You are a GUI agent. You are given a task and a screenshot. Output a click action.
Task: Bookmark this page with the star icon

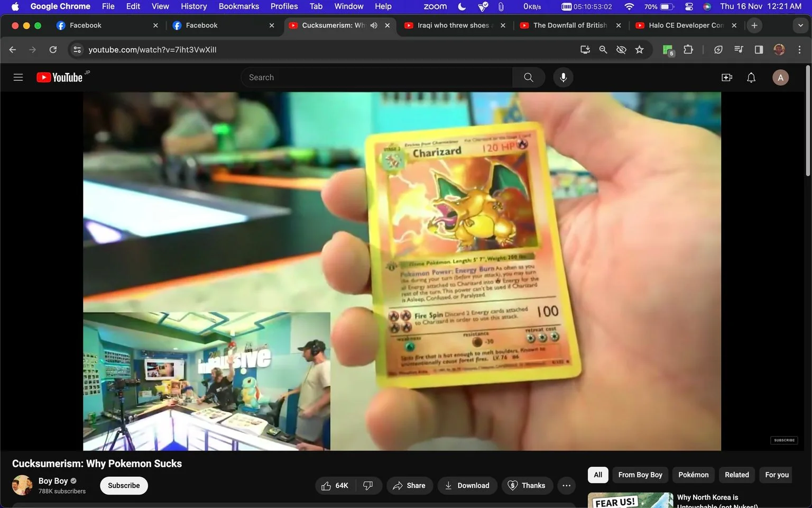point(640,50)
